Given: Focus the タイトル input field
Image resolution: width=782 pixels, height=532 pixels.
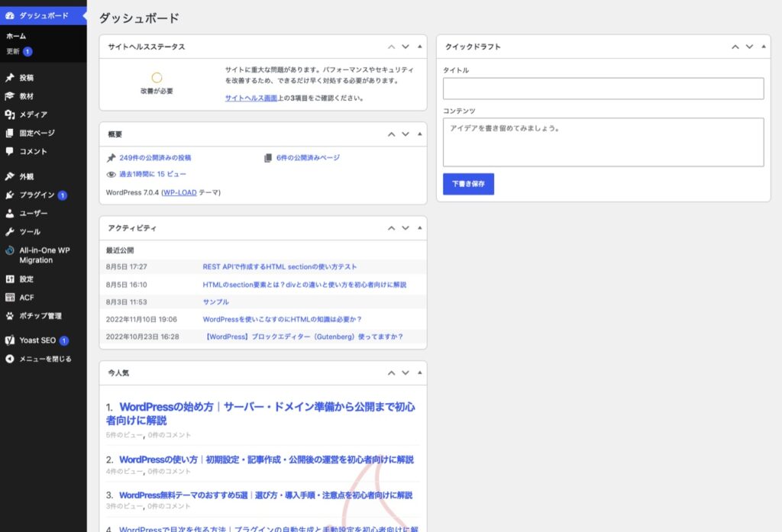Looking at the screenshot, I should 603,89.
